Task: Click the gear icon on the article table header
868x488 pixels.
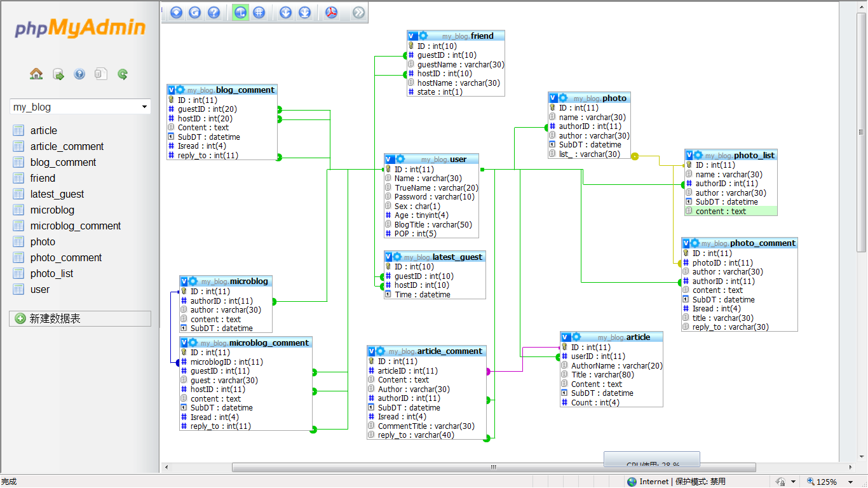Action: click(576, 337)
